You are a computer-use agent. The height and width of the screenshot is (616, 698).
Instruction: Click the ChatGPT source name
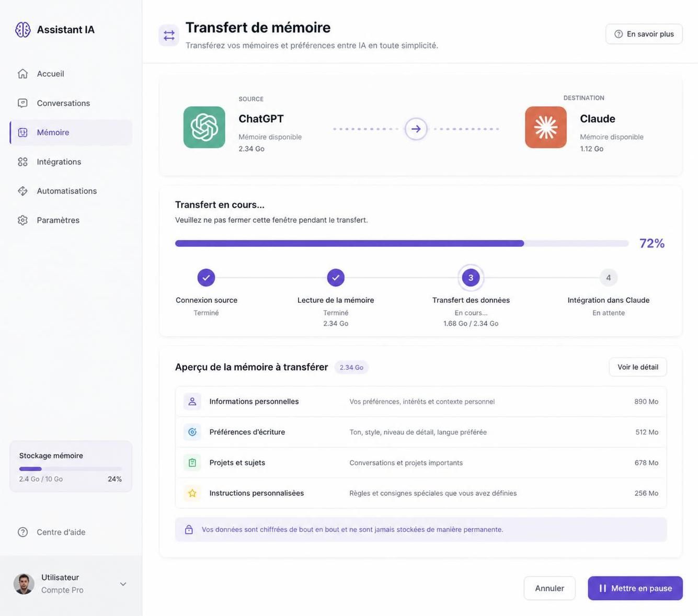[261, 119]
